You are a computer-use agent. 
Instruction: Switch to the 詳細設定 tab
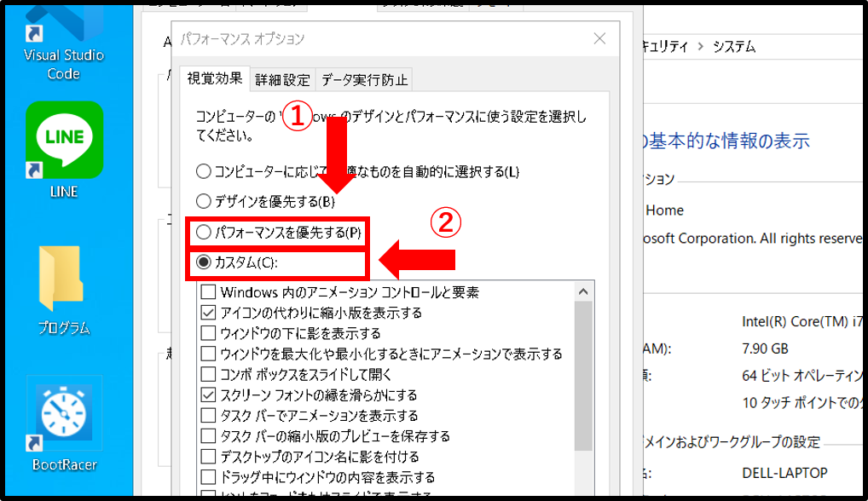pos(282,80)
